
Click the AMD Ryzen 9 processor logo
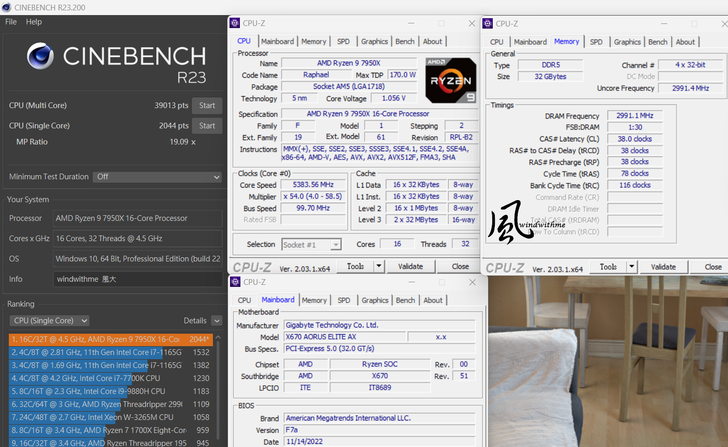pyautogui.click(x=450, y=80)
